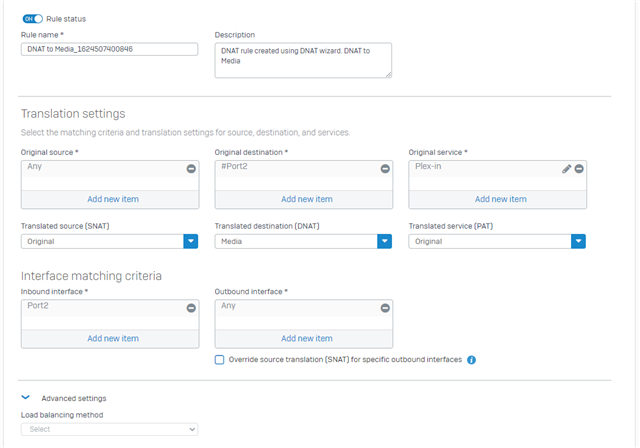Viewport: 640px width, 448px height.
Task: Remove 'Any' from Original source list
Action: [191, 169]
